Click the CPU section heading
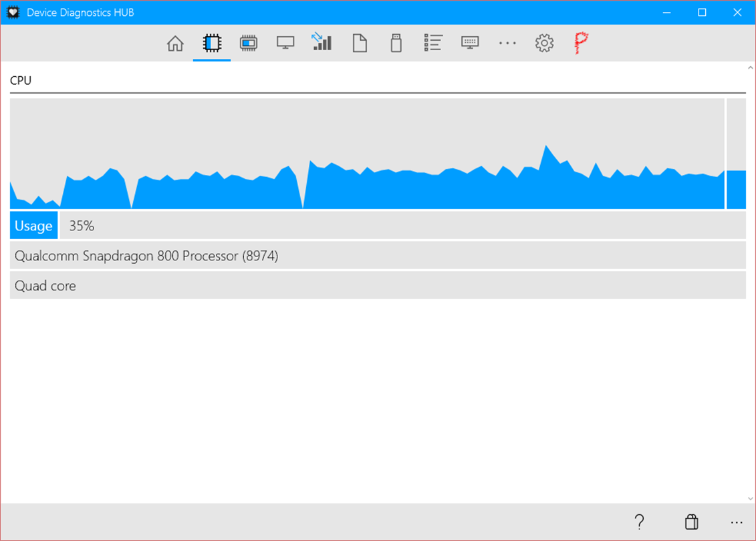The height and width of the screenshot is (541, 756). (x=21, y=80)
